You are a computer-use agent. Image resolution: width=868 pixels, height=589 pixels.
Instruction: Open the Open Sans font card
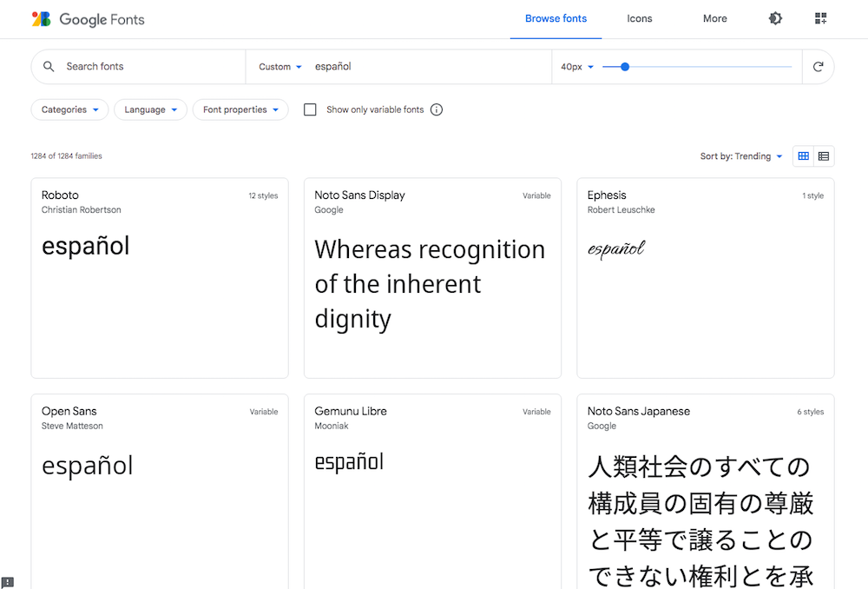160,491
